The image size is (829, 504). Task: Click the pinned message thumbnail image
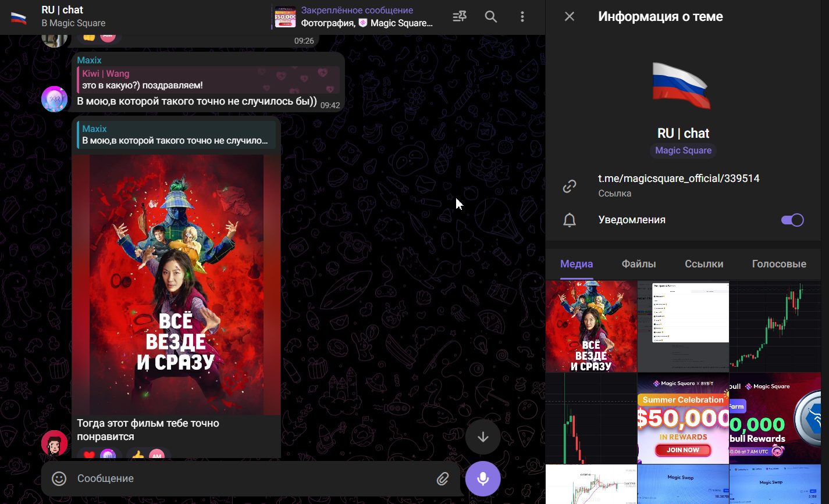285,17
